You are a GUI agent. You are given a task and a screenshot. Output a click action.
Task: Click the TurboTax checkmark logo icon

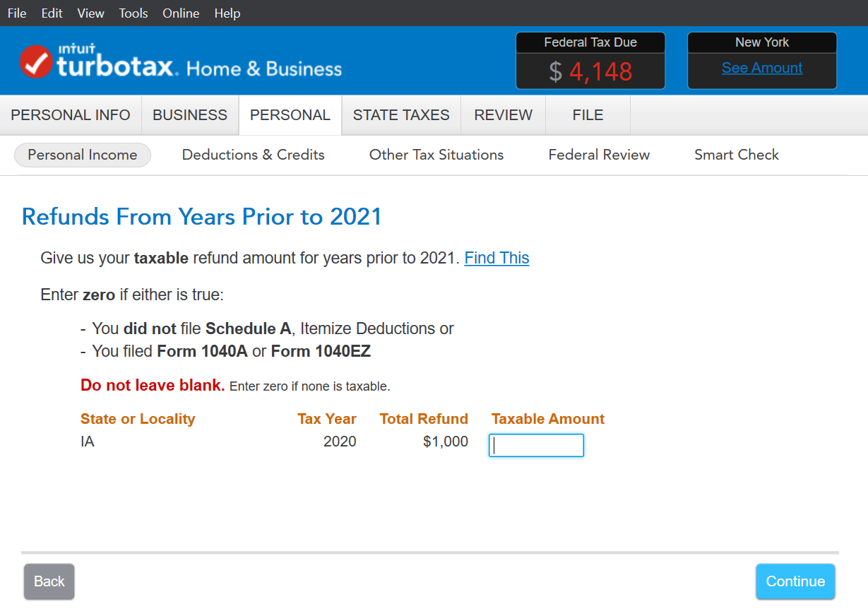36,61
